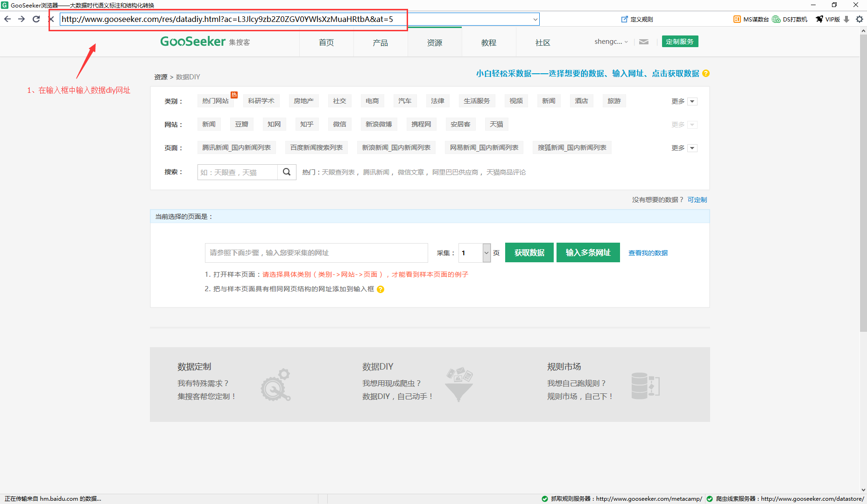The image size is (867, 504).
Task: Click 资源 in the breadcrumb
Action: (x=161, y=77)
